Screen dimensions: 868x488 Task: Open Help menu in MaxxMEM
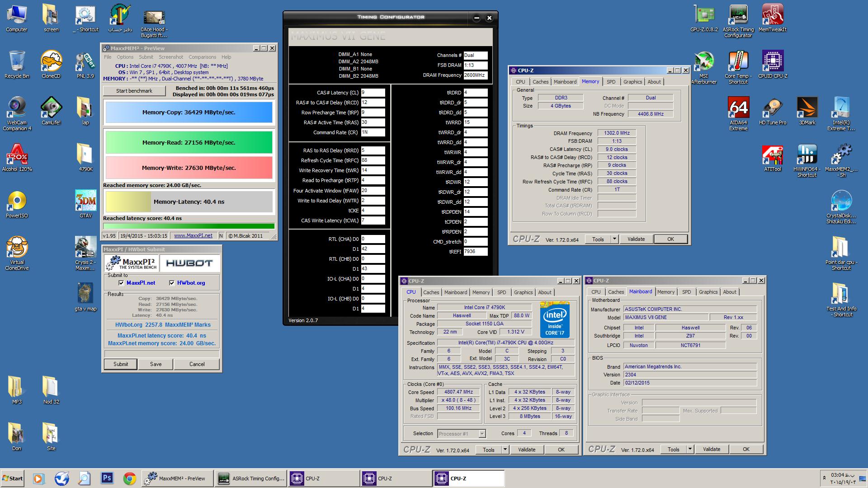tap(226, 57)
